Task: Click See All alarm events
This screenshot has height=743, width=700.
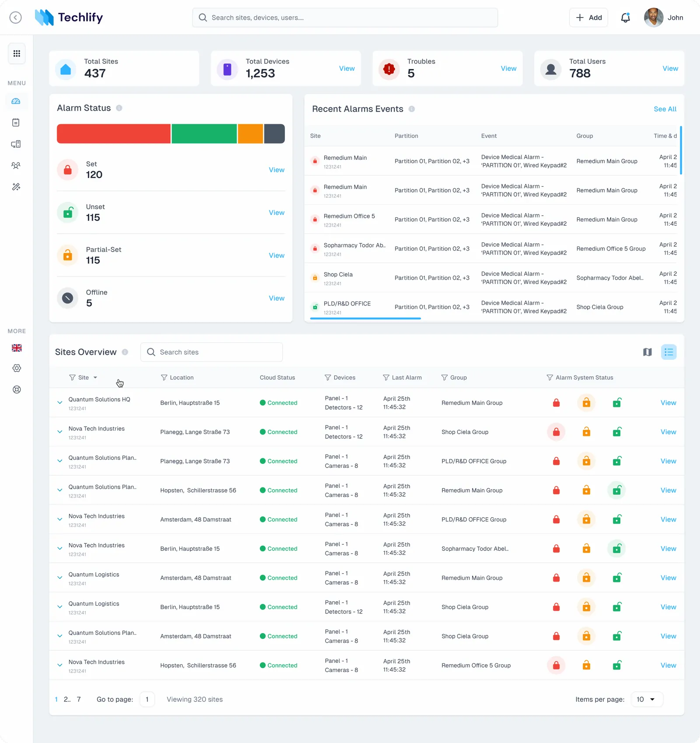Action: [665, 109]
